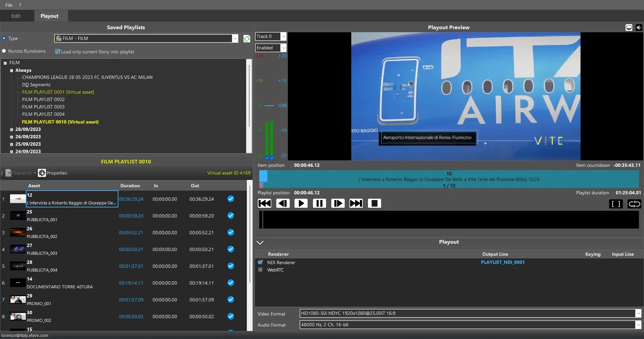Open the Track 0 dropdown
The image size is (644, 339).
pyautogui.click(x=283, y=37)
